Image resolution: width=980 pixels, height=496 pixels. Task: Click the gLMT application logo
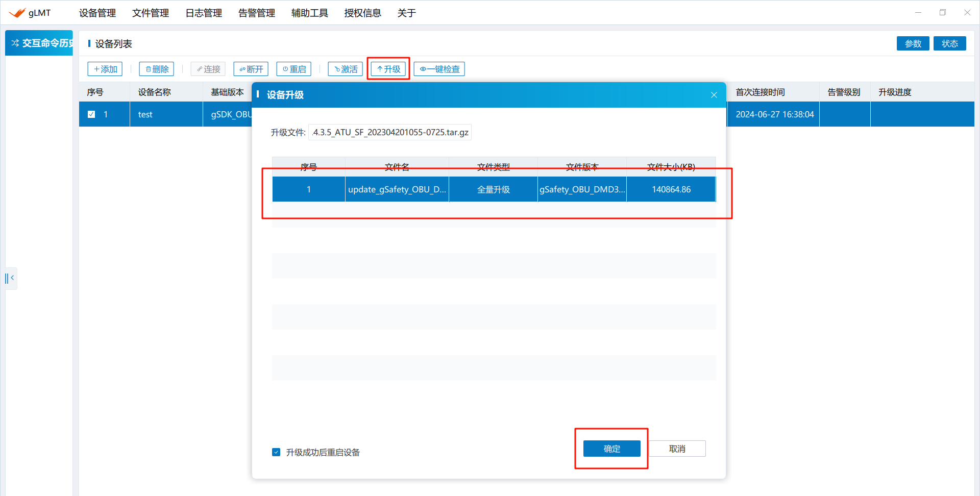tap(17, 13)
